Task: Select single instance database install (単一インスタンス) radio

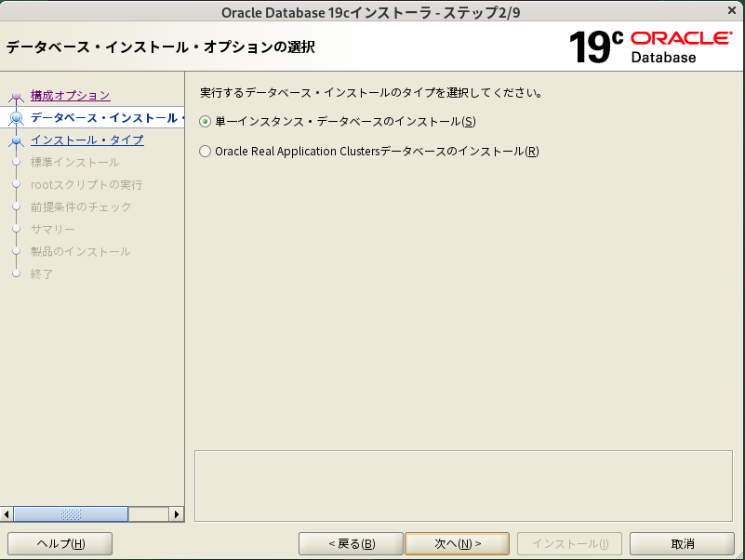Action: (205, 122)
